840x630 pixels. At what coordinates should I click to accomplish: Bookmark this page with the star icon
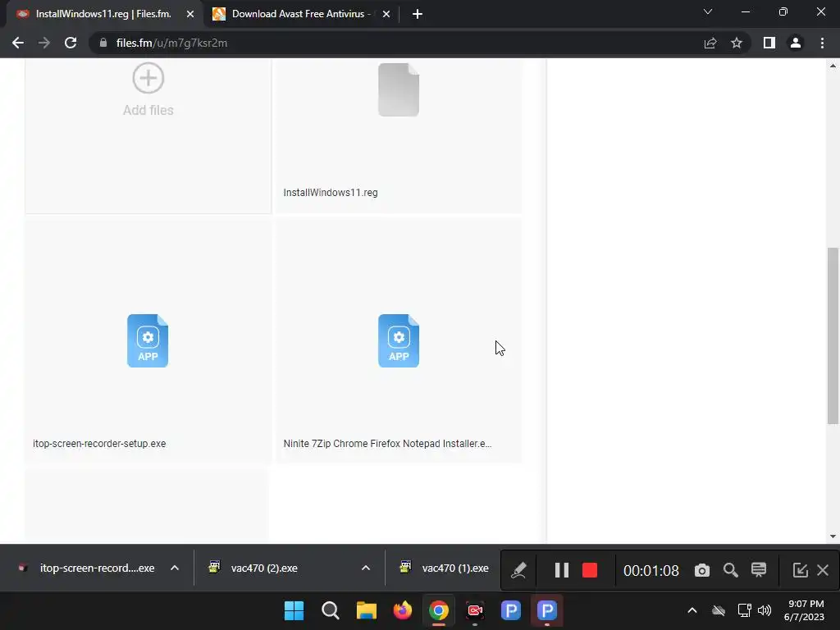click(737, 43)
